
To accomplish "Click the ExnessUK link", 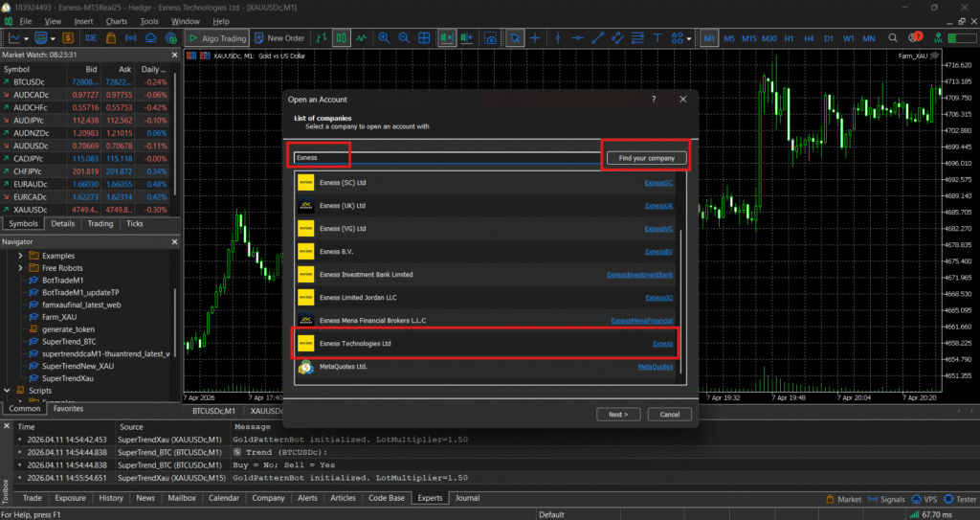I will 658,206.
